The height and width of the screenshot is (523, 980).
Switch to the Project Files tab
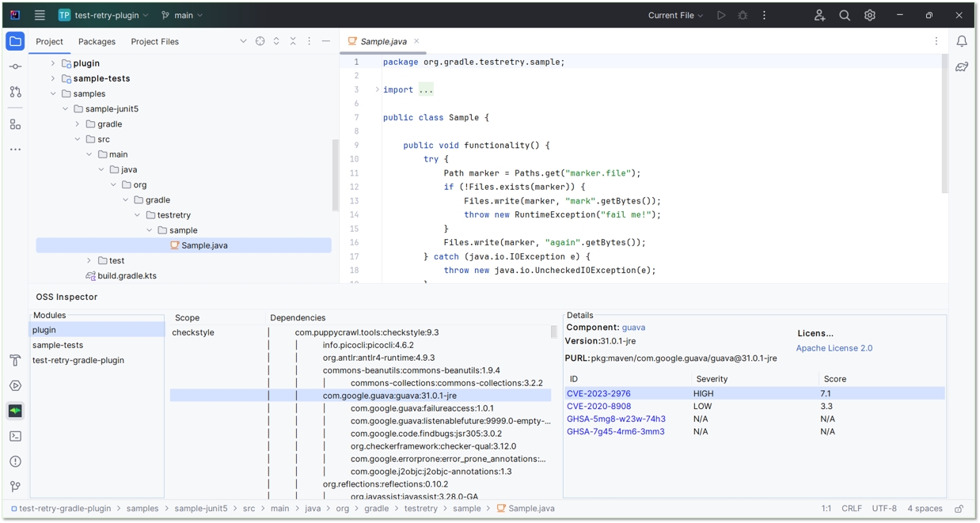[154, 41]
